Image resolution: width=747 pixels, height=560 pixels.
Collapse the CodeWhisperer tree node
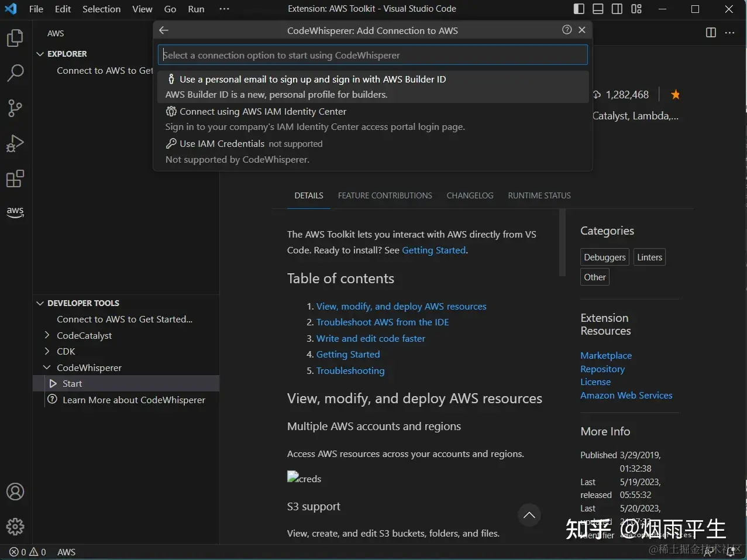click(x=47, y=367)
